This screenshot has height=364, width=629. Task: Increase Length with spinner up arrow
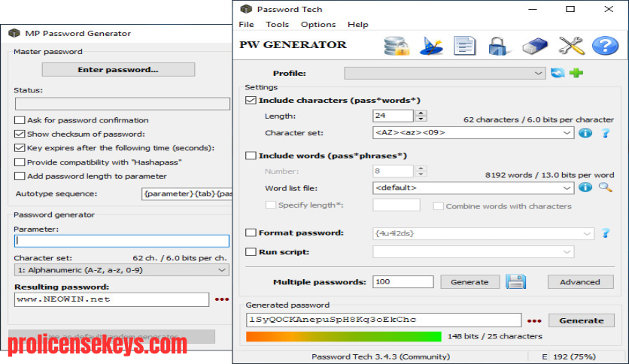coord(421,113)
